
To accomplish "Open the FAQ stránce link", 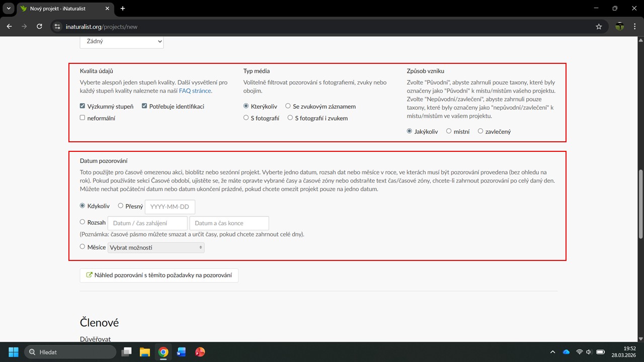I will pos(195,91).
